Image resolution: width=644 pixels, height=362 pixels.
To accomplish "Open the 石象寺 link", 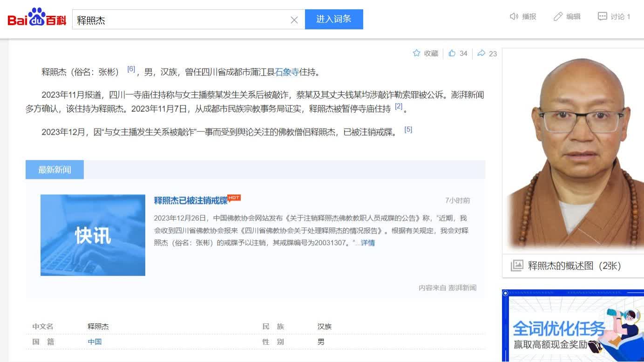I will [x=287, y=72].
